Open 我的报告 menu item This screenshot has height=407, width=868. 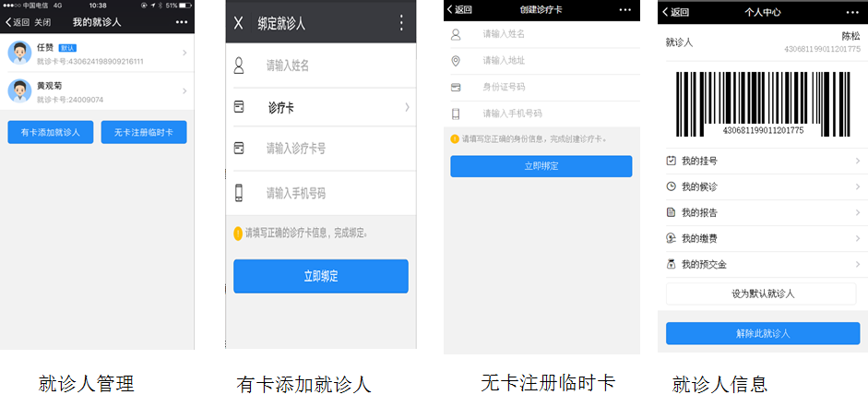pos(763,212)
